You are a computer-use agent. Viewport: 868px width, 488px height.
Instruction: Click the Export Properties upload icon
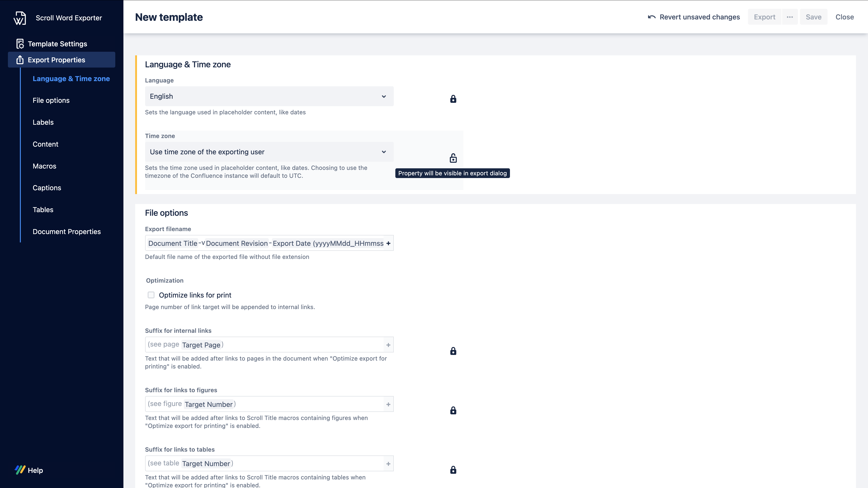tap(20, 60)
